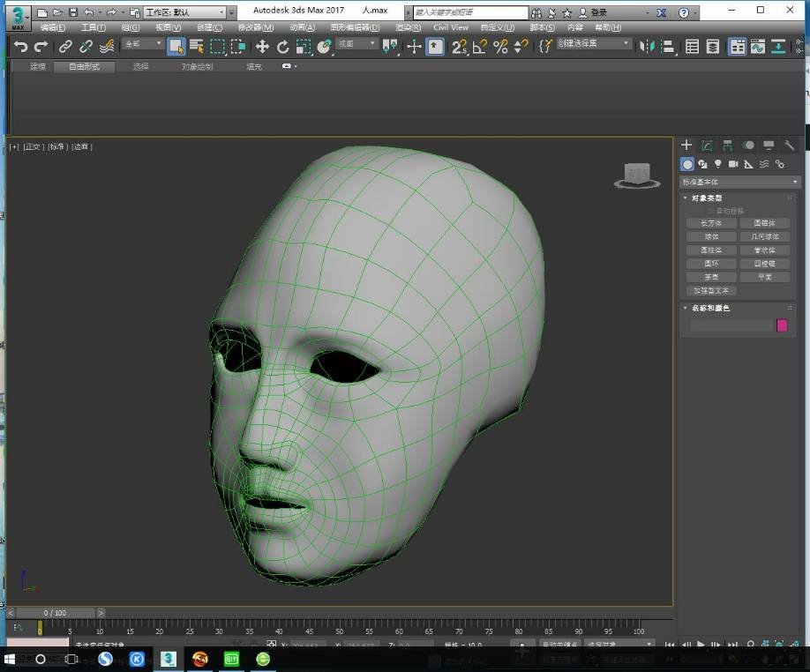Click the magenta object color swatch
This screenshot has height=672, width=810.
pos(782,325)
